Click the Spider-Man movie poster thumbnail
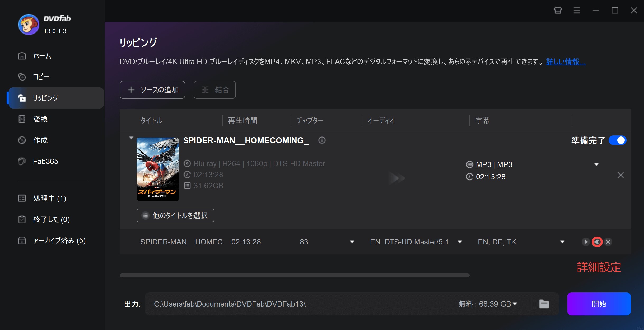Image resolution: width=644 pixels, height=330 pixels. 158,169
